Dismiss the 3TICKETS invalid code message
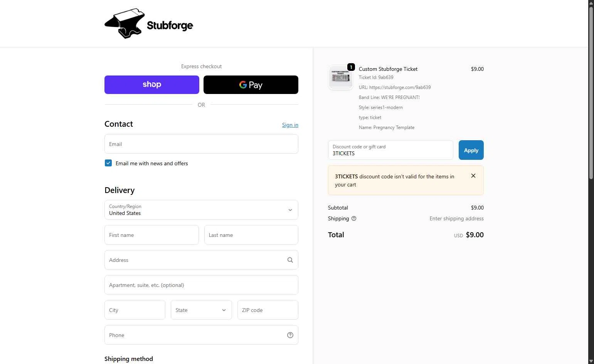594x364 pixels. [473, 176]
